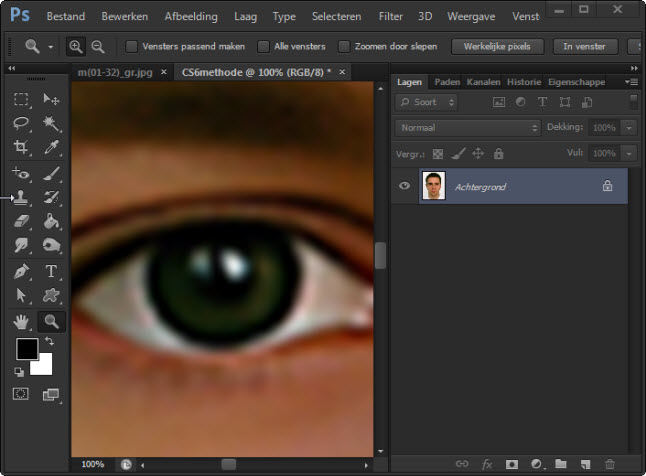Click the black foreground color swatch
Viewport: 646px width, 476px height.
point(26,349)
